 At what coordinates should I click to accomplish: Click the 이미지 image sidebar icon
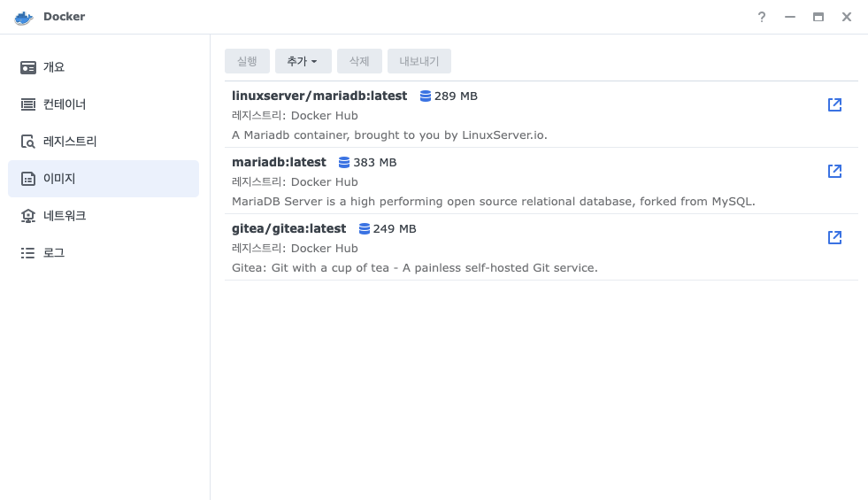click(28, 179)
